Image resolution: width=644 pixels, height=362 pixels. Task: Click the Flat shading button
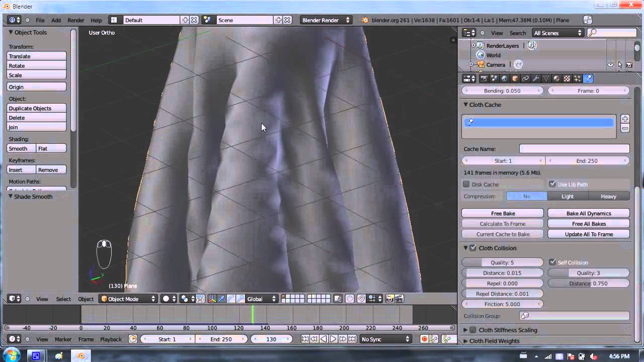(51, 148)
